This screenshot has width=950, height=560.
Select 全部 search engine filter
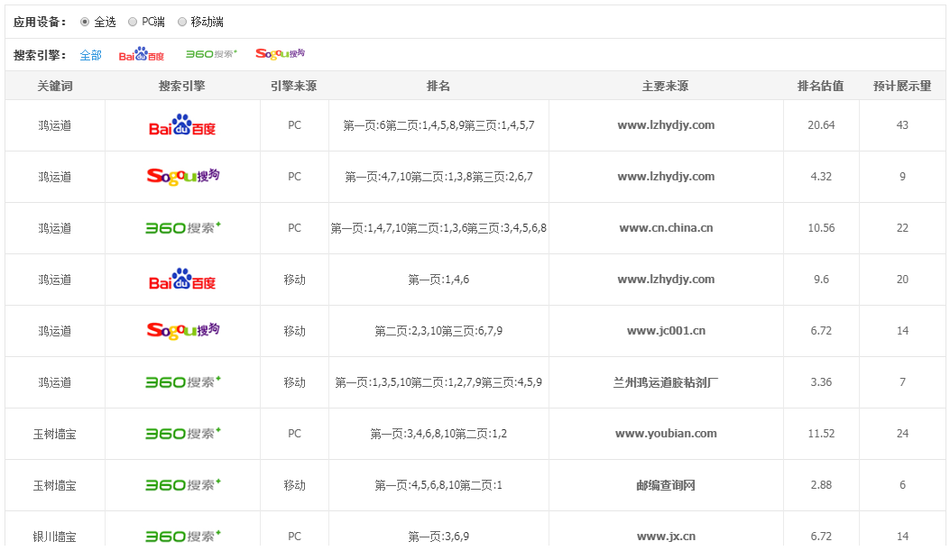tap(90, 55)
